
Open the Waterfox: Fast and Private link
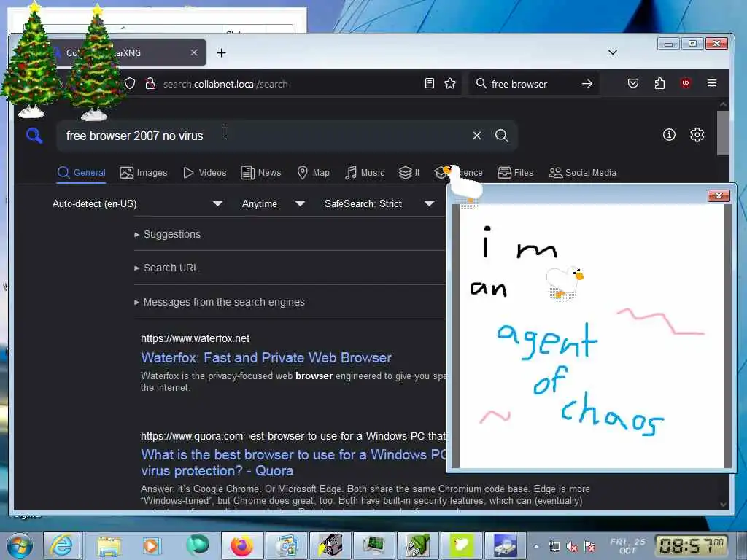coord(266,357)
